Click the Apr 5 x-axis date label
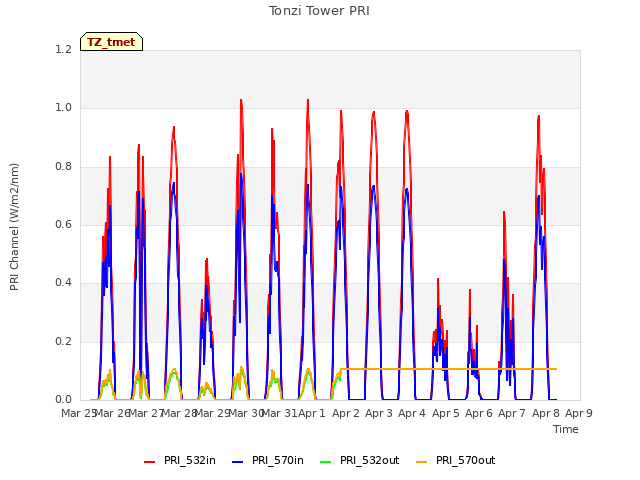 [445, 413]
